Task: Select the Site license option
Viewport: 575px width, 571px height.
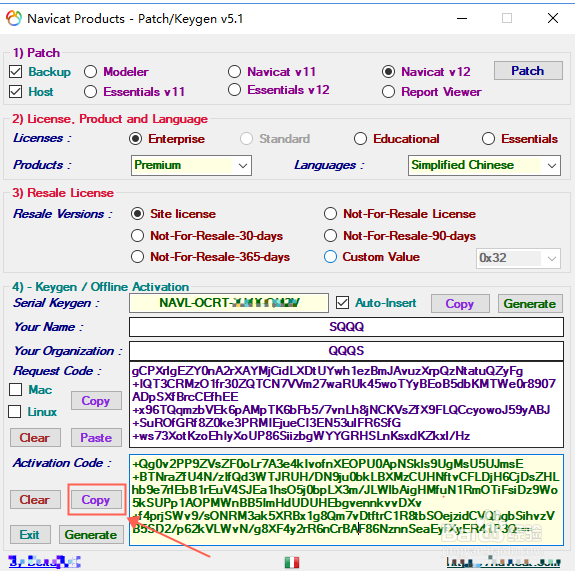Action: coord(138,214)
